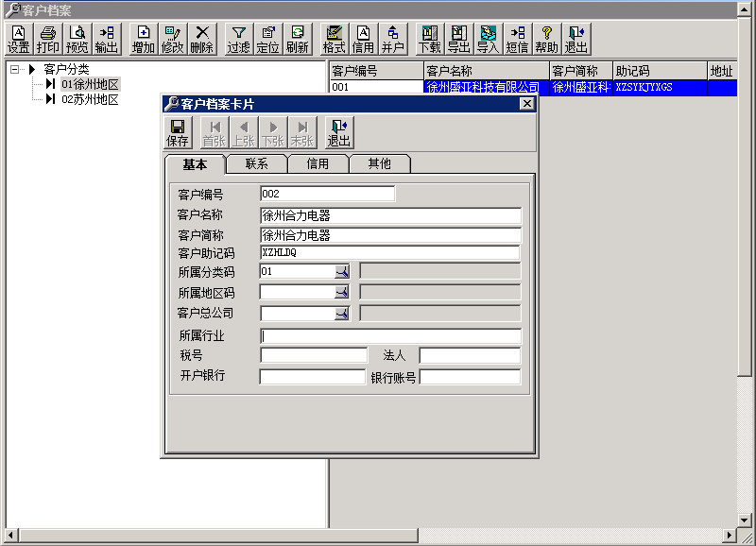
Task: Select 02苏州地区 in the tree
Action: click(90, 99)
